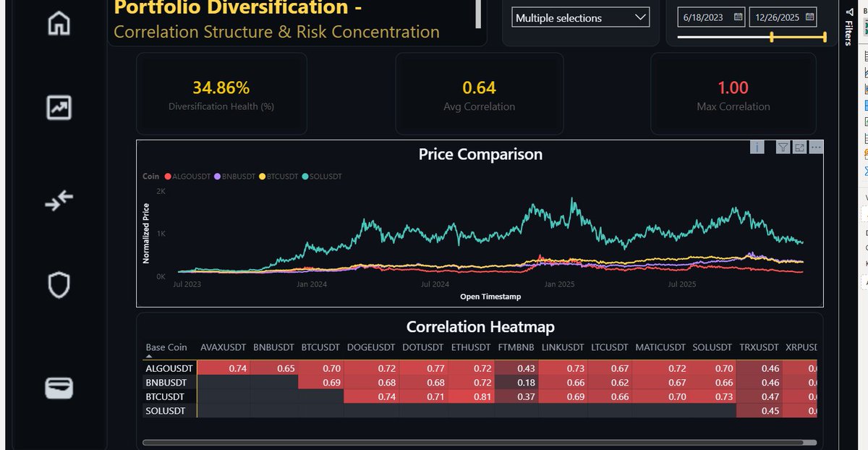Image resolution: width=868 pixels, height=450 pixels.
Task: Click BNBUSDT vs BTCUSDT cell 0.69
Action: click(x=321, y=383)
